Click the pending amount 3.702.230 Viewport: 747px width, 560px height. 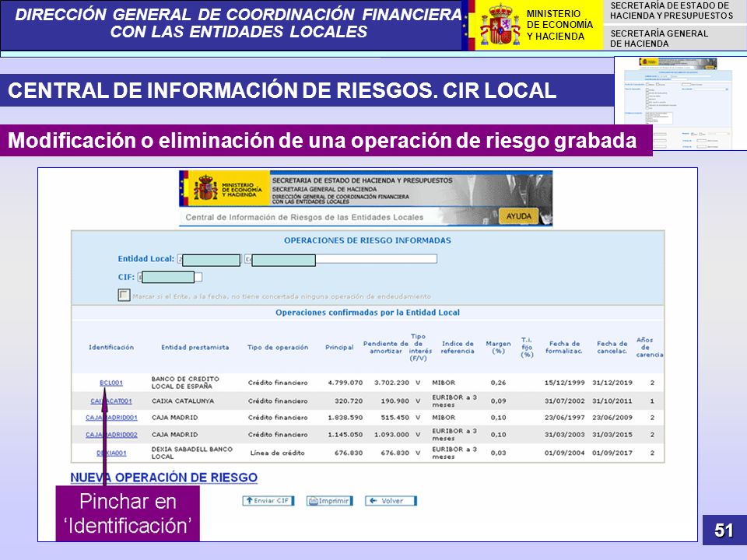point(391,383)
